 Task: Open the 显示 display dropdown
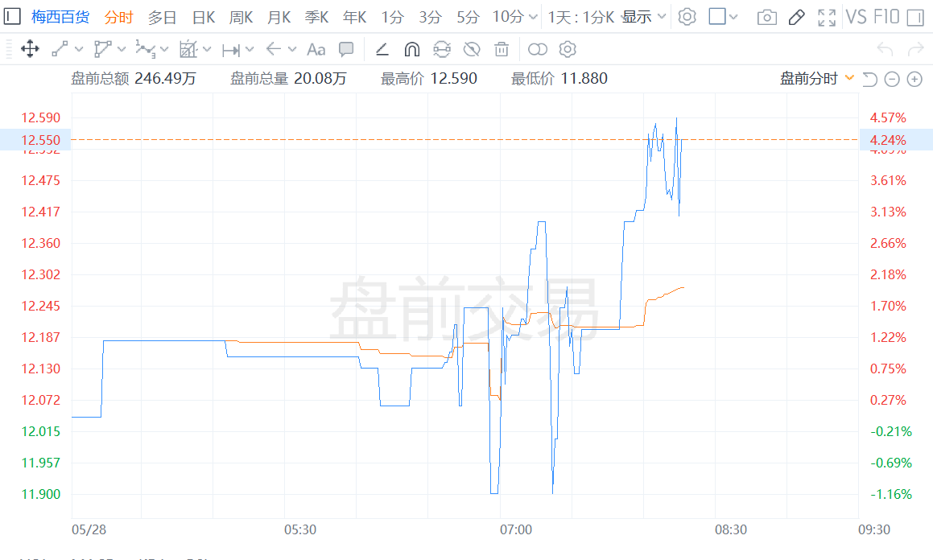point(644,17)
